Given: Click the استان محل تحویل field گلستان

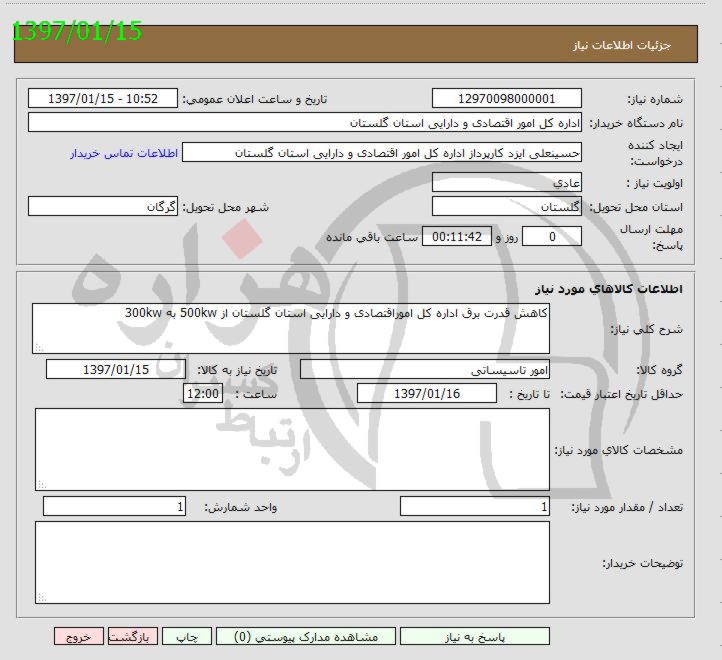Looking at the screenshot, I should (x=507, y=206).
